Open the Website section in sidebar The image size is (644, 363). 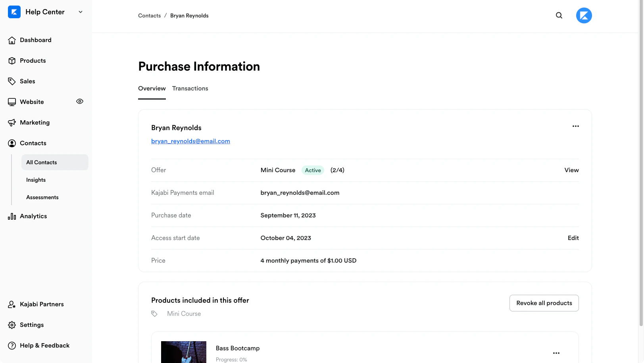pos(32,102)
